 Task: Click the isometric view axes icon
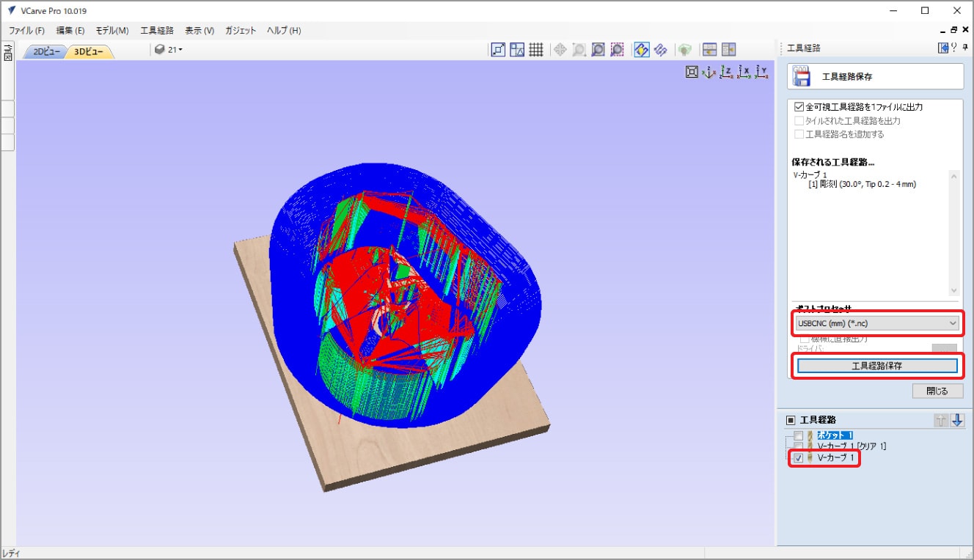tap(708, 72)
